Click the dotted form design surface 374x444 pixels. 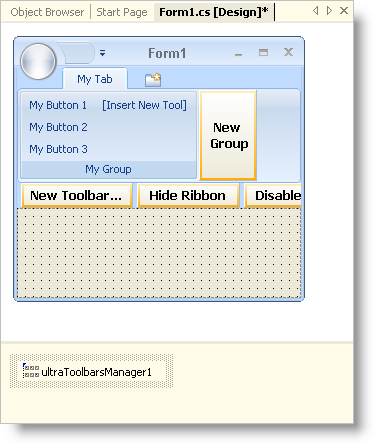[x=159, y=253]
